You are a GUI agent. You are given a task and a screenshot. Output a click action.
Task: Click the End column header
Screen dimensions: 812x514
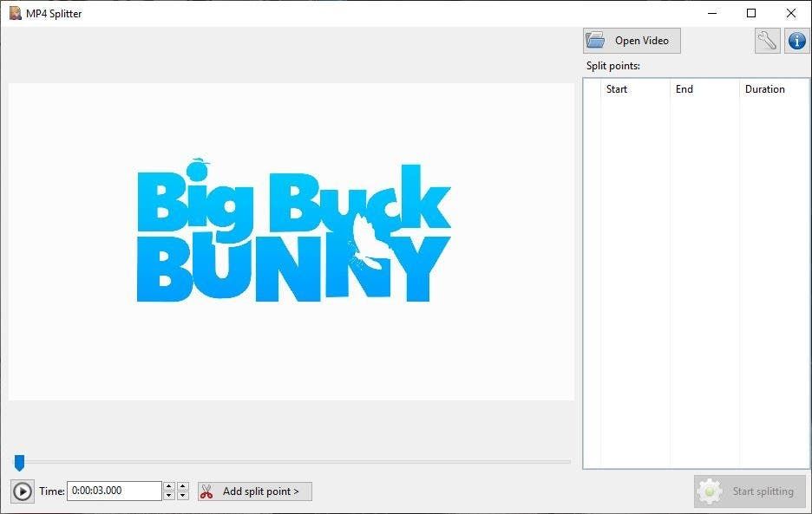point(704,89)
